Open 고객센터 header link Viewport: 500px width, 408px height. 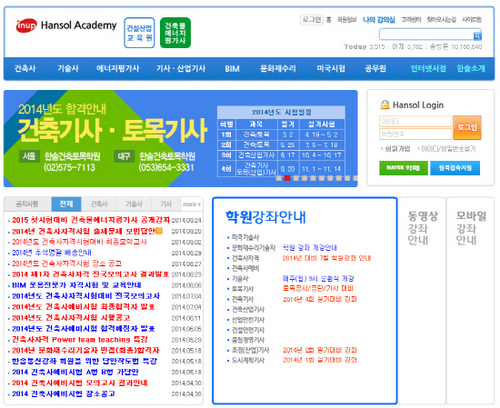(x=411, y=20)
